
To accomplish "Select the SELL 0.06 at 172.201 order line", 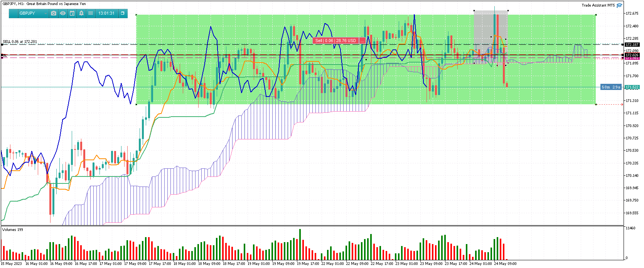I will pos(20,42).
